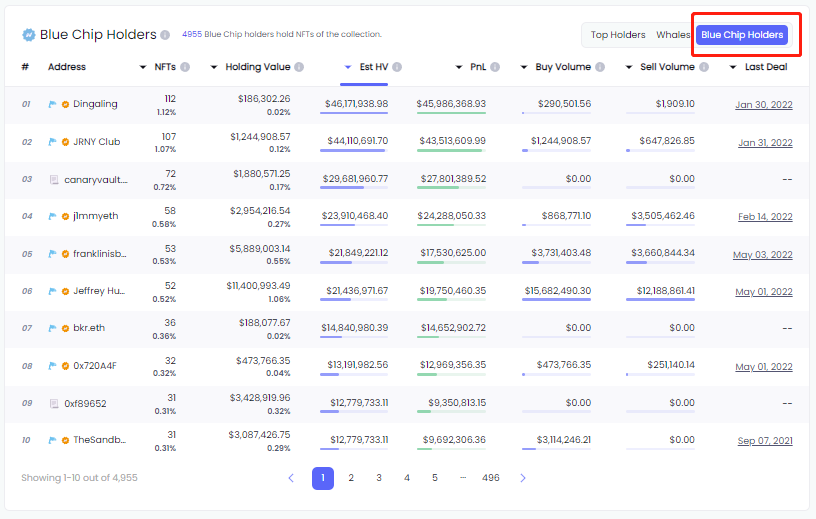Open the Jan 31, 2022 last deal link
Image resolution: width=816 pixels, height=519 pixels.
pyautogui.click(x=765, y=143)
